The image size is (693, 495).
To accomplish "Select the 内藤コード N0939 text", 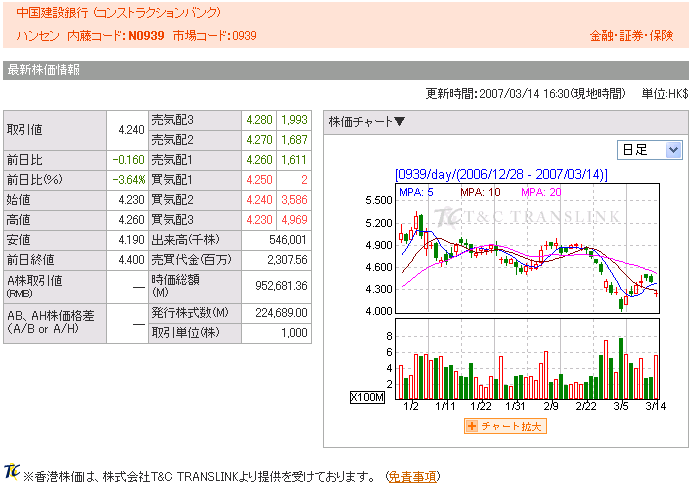I will (116, 36).
